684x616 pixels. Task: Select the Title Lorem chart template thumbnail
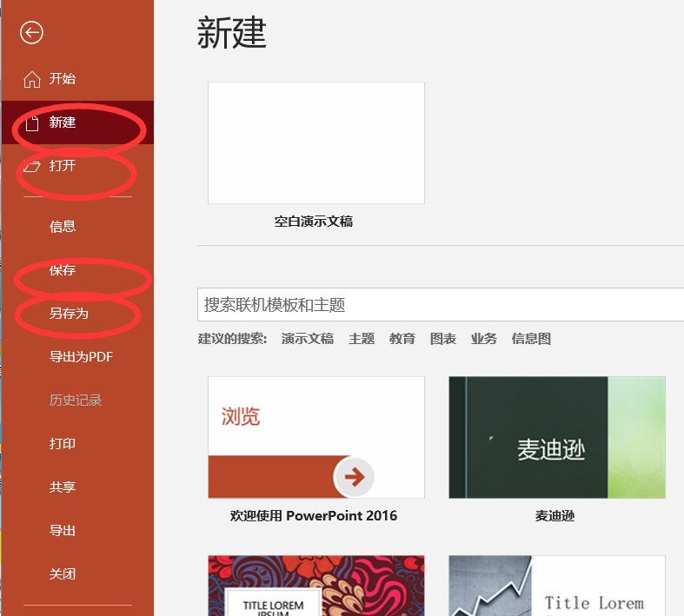click(x=557, y=586)
